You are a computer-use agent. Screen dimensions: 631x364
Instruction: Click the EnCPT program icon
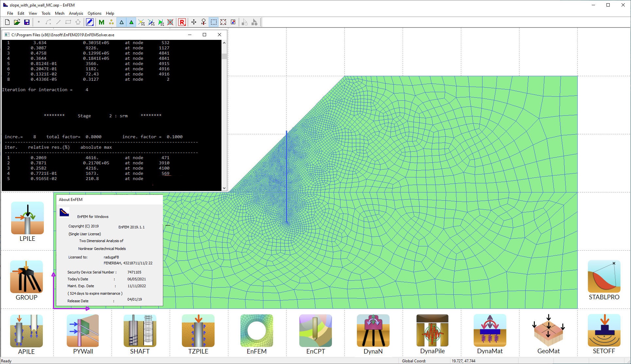pyautogui.click(x=316, y=331)
